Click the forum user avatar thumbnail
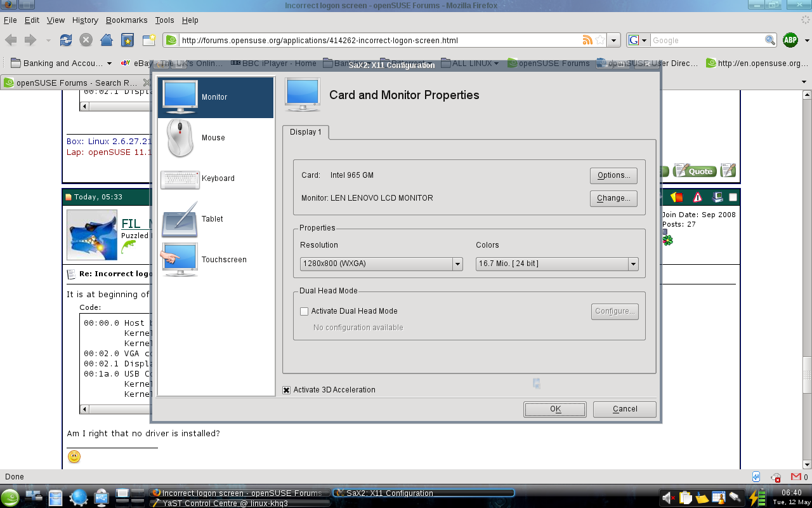This screenshot has height=508, width=812. point(92,235)
